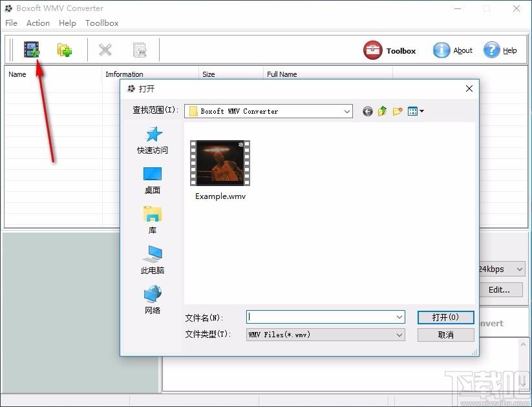Expand the 24kbps bitrate dropdown
Screen dimensions: 532x407
click(x=520, y=269)
